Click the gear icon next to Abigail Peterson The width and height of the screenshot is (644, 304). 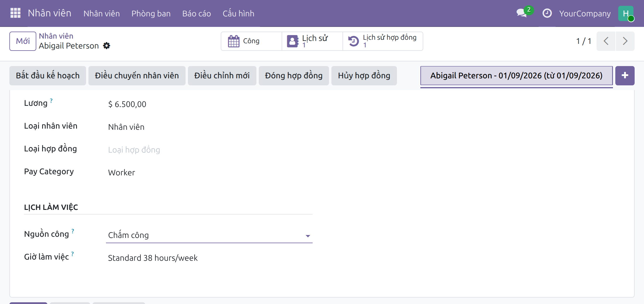click(107, 46)
